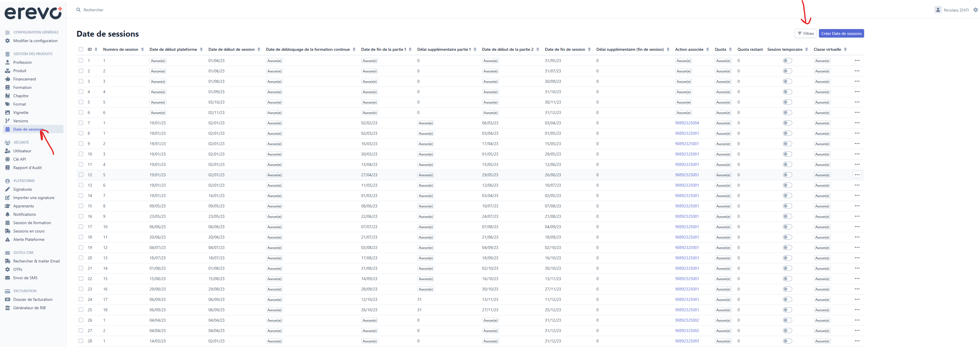The image size is (980, 347).
Task: Click the Format tags icon
Action: [7, 104]
